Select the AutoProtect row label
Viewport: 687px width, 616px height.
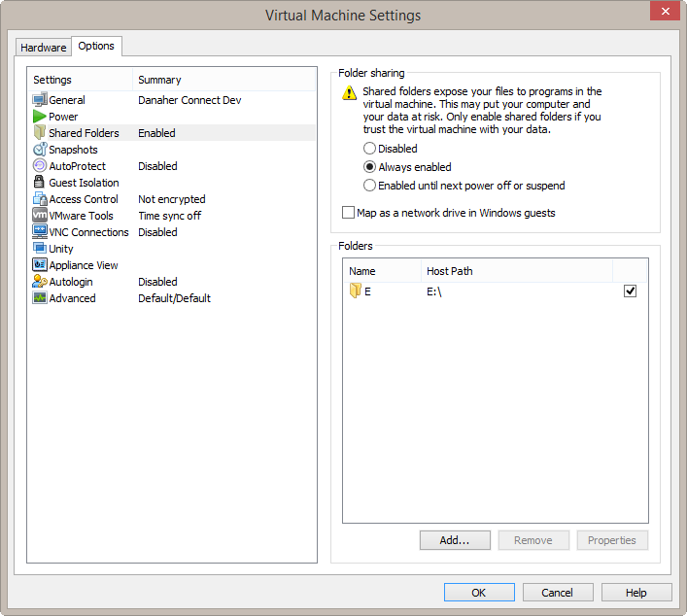(x=77, y=166)
